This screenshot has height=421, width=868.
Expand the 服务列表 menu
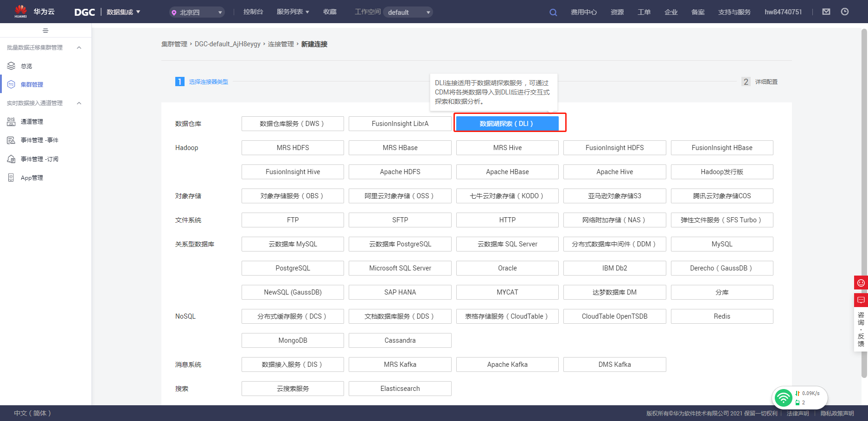click(x=293, y=12)
